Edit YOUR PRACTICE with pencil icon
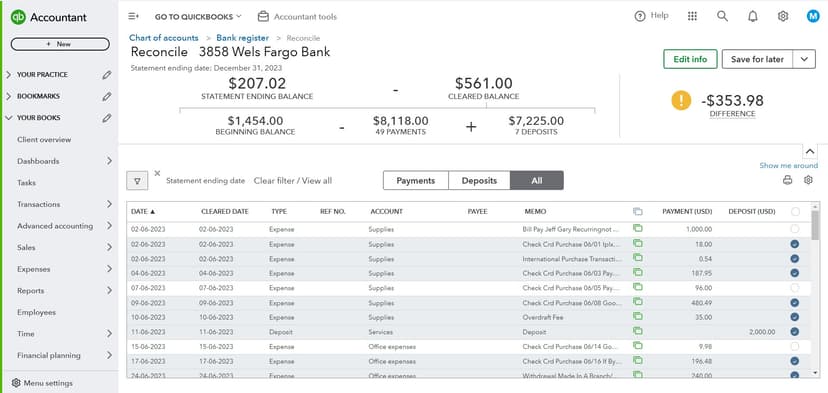This screenshot has width=828, height=393. [107, 75]
